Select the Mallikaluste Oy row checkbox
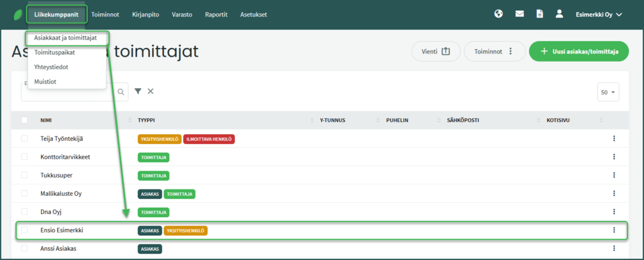 [25, 193]
